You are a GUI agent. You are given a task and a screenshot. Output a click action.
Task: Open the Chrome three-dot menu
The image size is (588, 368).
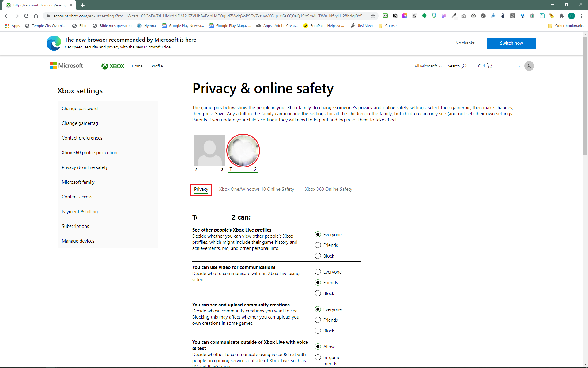click(x=581, y=16)
